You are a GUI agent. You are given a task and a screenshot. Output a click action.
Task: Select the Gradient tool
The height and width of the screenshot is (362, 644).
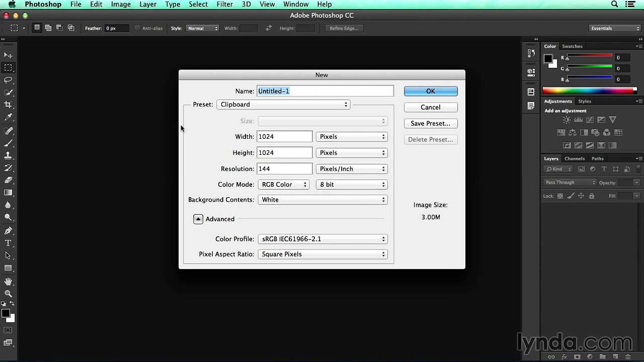pos(8,193)
